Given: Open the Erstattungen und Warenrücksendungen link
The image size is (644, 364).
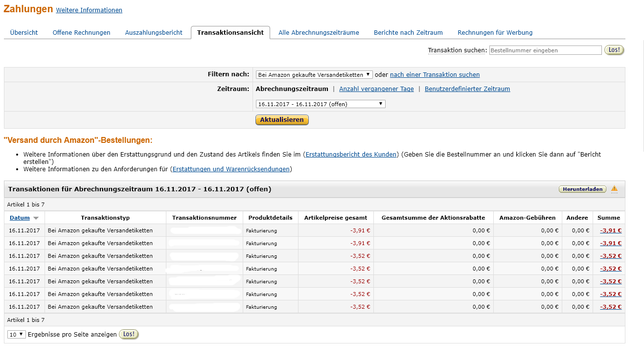Looking at the screenshot, I should 231,169.
